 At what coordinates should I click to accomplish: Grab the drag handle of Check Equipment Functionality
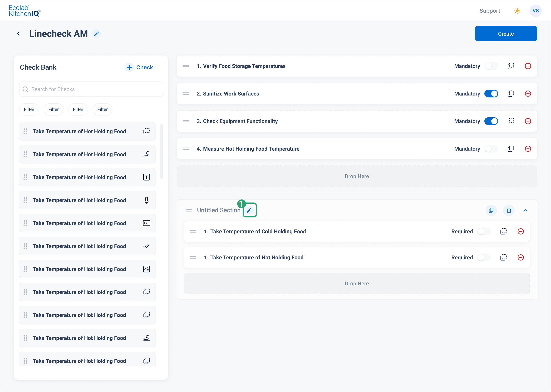[186, 121]
